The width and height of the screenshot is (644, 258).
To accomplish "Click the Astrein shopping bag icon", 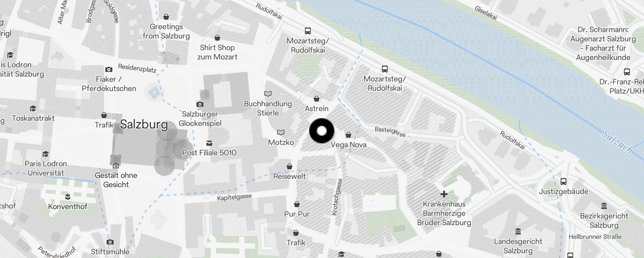I will tap(317, 99).
